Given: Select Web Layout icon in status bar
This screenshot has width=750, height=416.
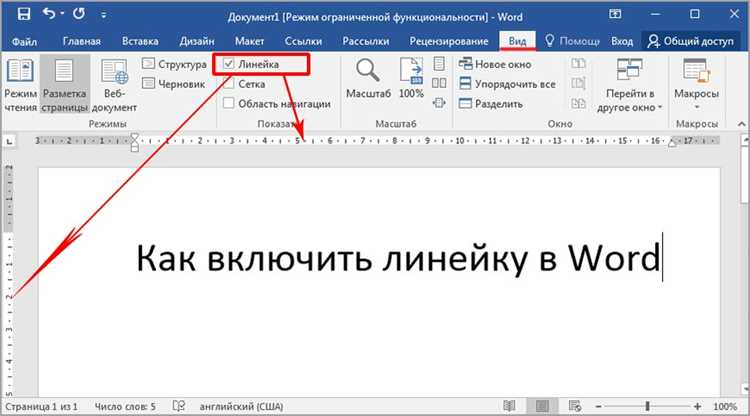Looking at the screenshot, I should (575, 406).
